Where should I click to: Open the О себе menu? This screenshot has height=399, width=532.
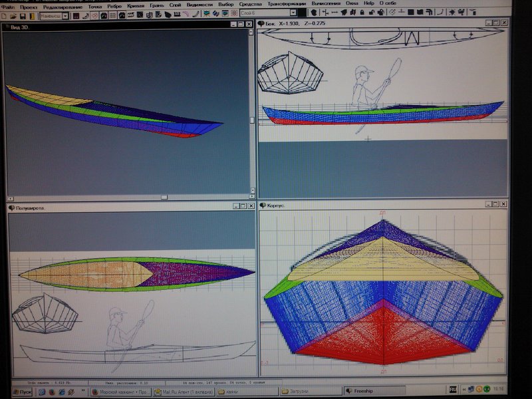(388, 3)
